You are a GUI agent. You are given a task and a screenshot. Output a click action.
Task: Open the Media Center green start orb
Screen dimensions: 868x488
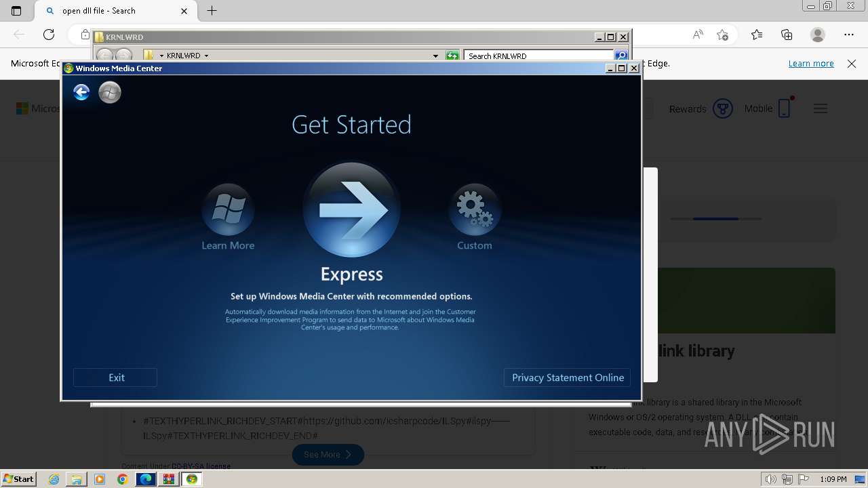(110, 92)
